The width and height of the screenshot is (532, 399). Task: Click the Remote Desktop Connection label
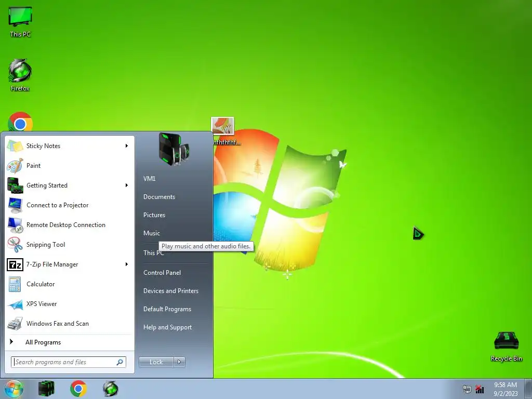click(x=66, y=225)
